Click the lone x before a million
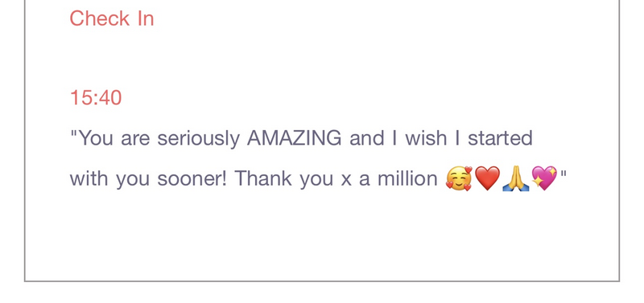This screenshot has height=303, width=644. [346, 180]
